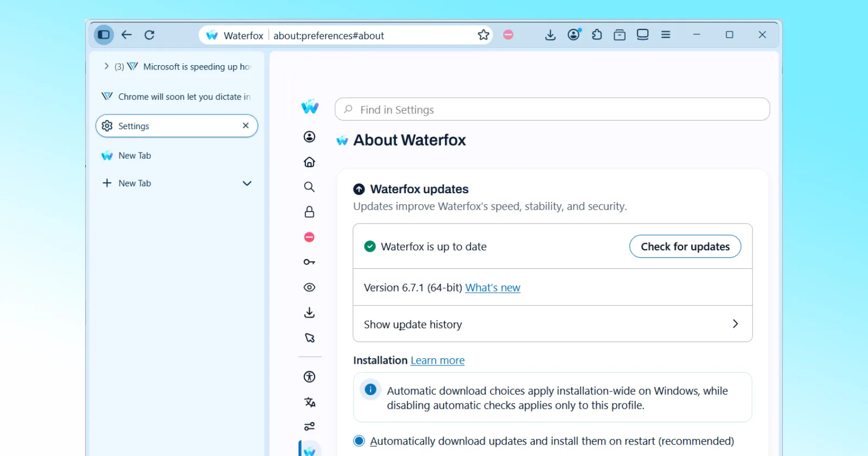The image size is (868, 456).
Task: Open the Installation Learn more link
Action: tap(437, 360)
